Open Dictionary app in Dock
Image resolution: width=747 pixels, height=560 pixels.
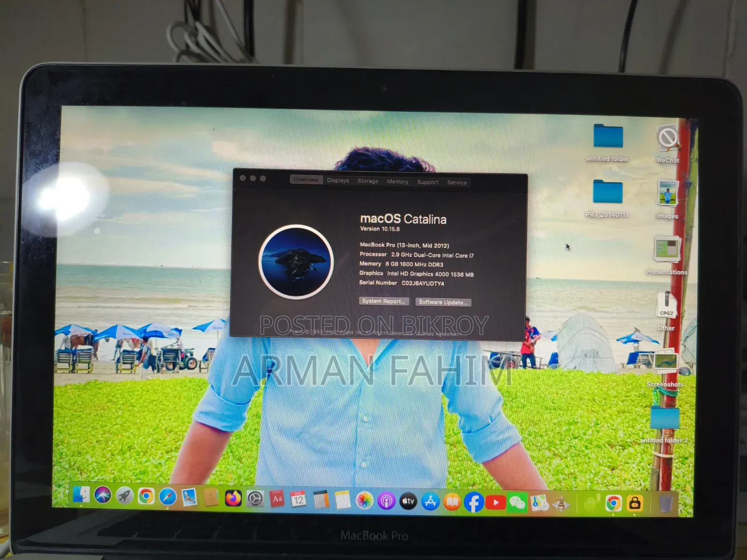[x=277, y=499]
